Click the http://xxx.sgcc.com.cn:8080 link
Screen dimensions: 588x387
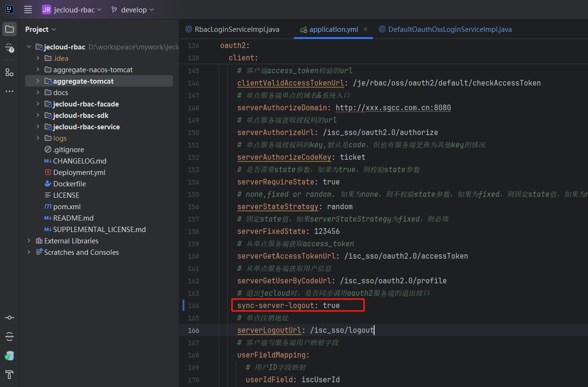(x=393, y=108)
